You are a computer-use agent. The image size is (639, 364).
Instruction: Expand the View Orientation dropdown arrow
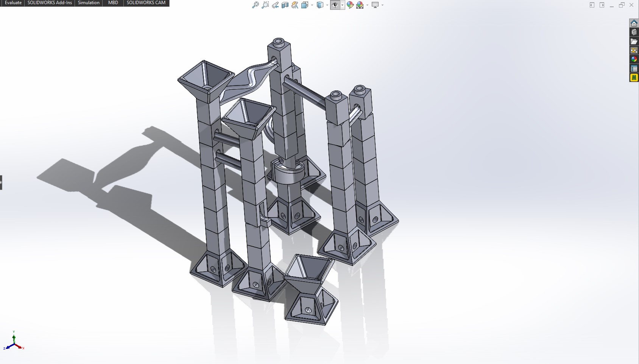click(312, 5)
